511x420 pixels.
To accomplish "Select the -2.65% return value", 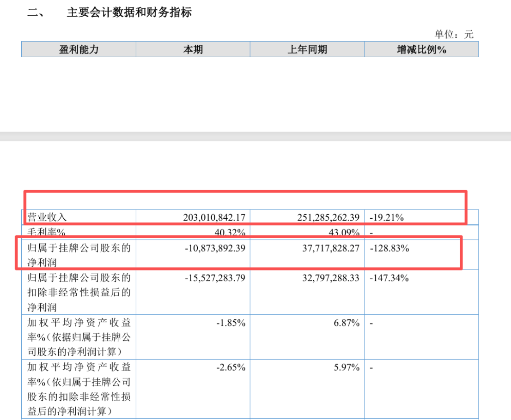I will tap(231, 367).
